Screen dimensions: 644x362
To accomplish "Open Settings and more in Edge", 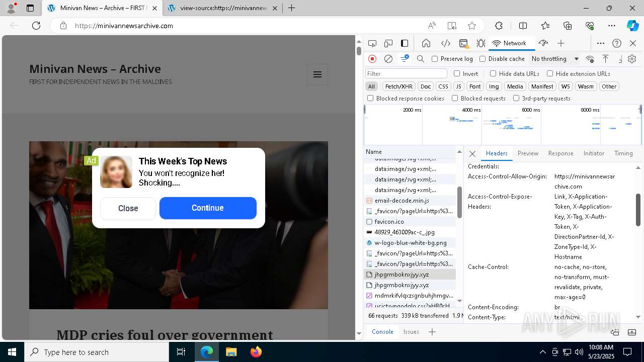I will [612, 26].
